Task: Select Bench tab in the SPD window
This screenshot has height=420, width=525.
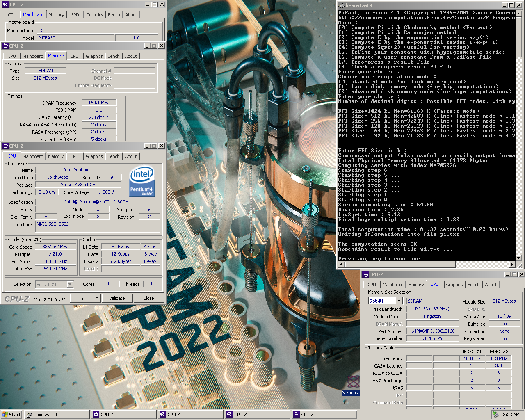Action: click(474, 285)
